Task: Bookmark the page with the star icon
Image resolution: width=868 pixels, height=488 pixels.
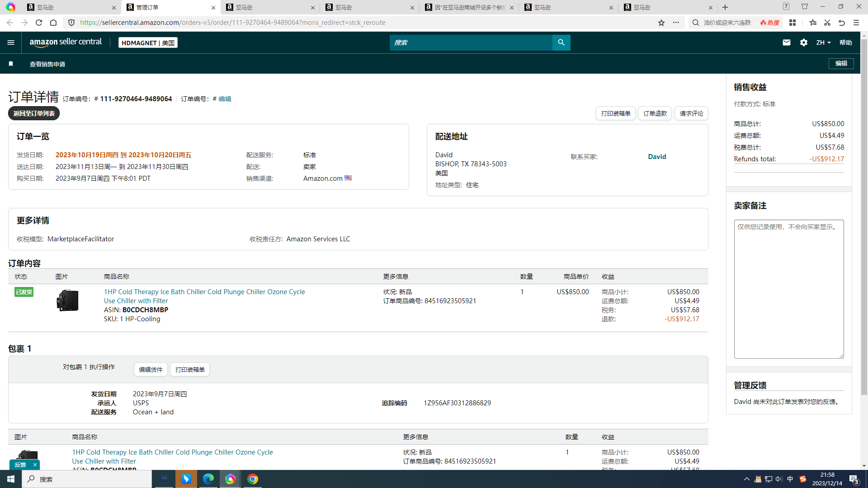Action: tap(661, 23)
